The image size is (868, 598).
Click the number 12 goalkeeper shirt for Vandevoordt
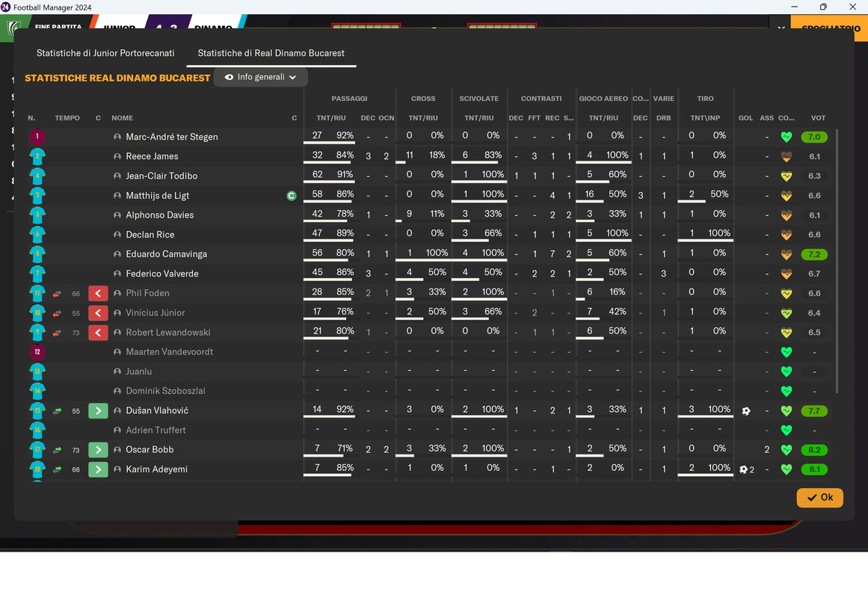[x=37, y=351]
